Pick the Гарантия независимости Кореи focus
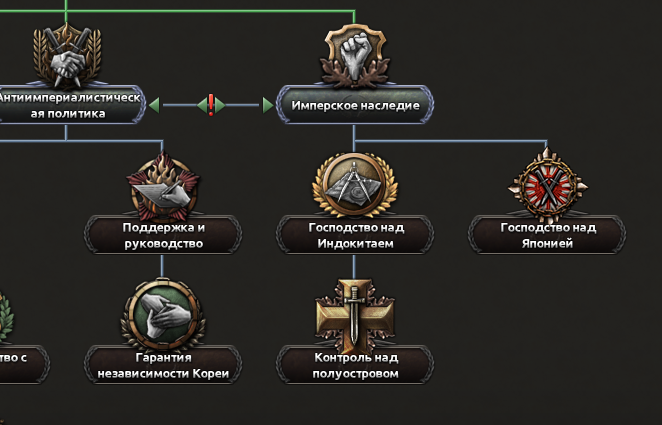 click(163, 365)
